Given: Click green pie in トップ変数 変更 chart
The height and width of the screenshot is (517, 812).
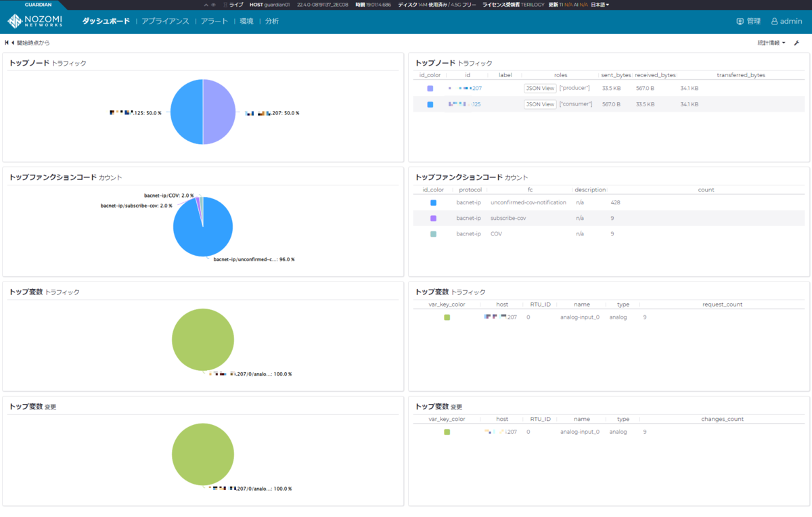Looking at the screenshot, I should click(203, 455).
